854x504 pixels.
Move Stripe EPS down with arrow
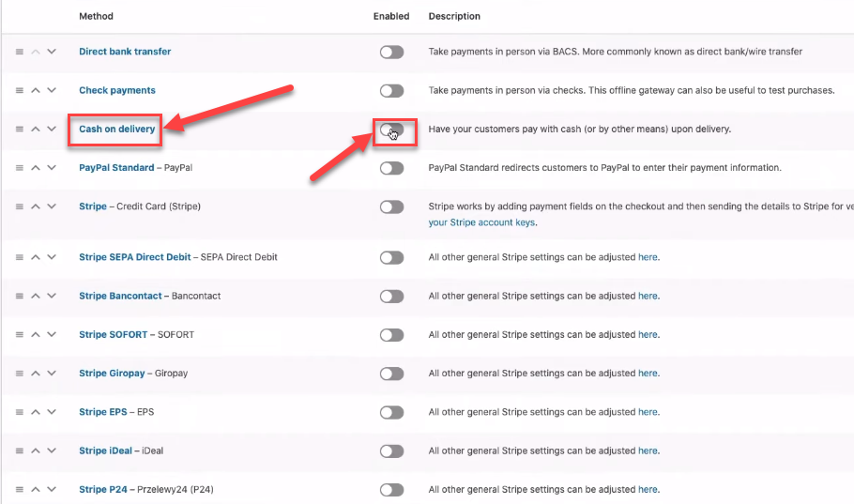click(52, 412)
